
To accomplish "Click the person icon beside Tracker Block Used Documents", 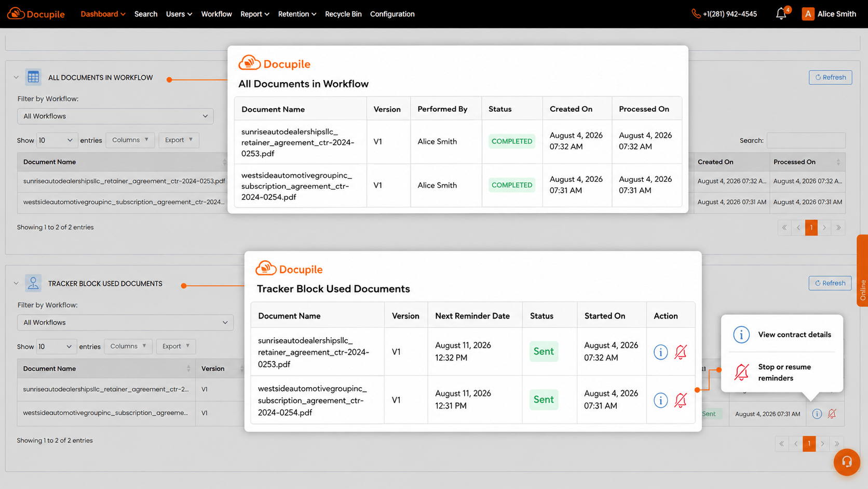I will click(x=33, y=283).
